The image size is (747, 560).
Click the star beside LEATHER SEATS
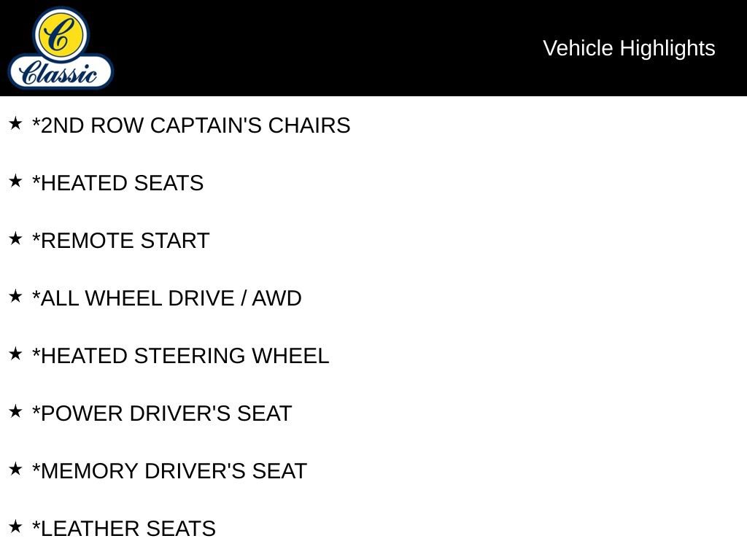coord(15,526)
